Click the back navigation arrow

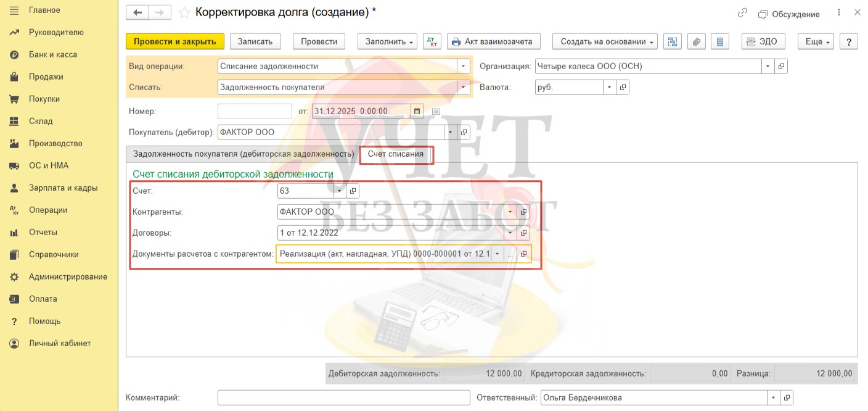coord(137,12)
